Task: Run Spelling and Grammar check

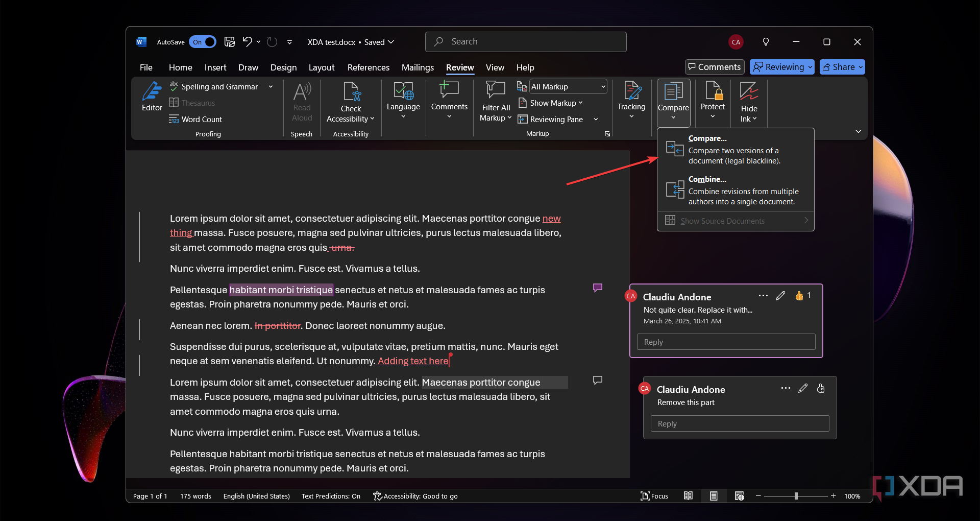Action: pyautogui.click(x=214, y=87)
